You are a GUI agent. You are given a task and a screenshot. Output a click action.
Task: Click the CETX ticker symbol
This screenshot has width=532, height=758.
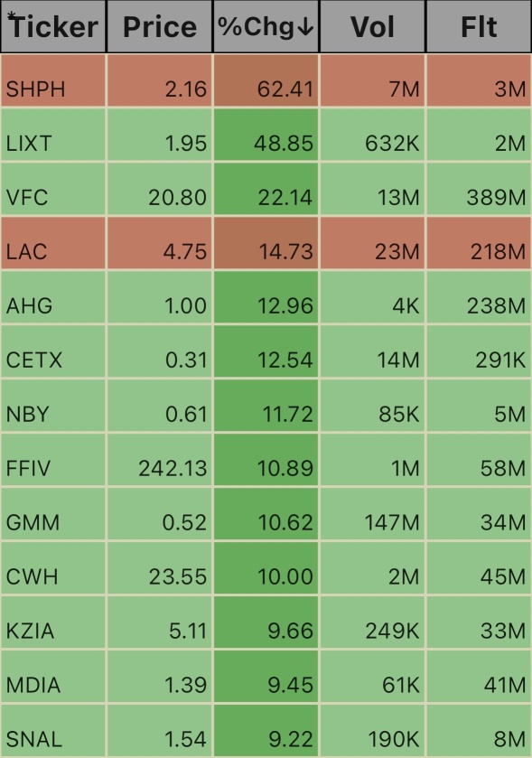[33, 360]
